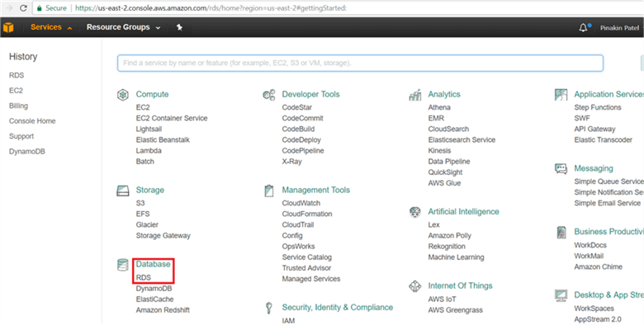Open Amazon Redshift service
The width and height of the screenshot is (644, 325).
point(163,310)
